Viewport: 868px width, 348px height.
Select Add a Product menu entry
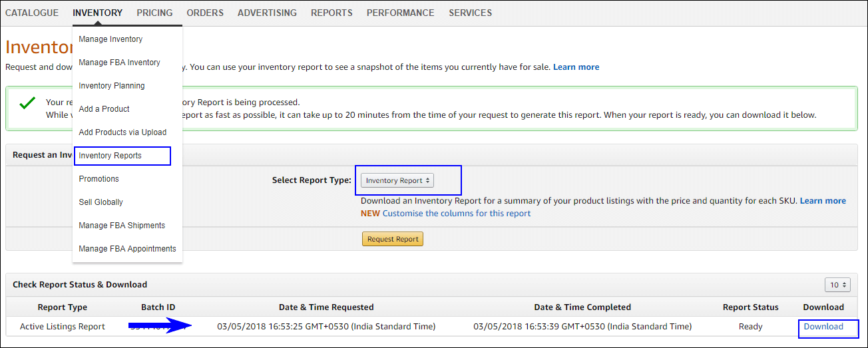104,109
